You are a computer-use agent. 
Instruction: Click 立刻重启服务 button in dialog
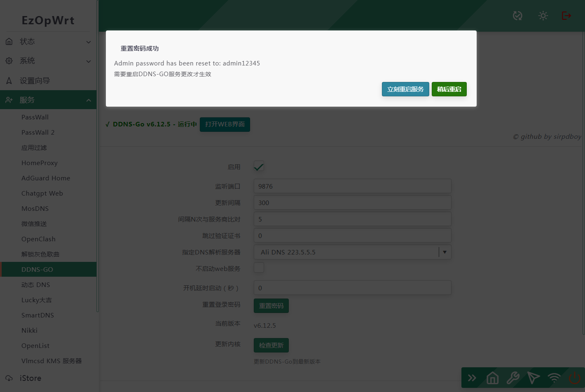coord(405,89)
